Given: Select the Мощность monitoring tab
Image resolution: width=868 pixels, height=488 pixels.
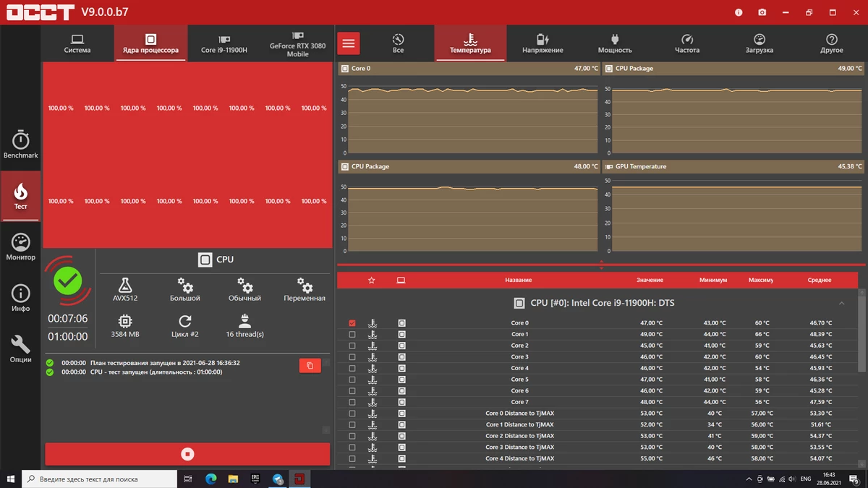Looking at the screenshot, I should pyautogui.click(x=615, y=43).
